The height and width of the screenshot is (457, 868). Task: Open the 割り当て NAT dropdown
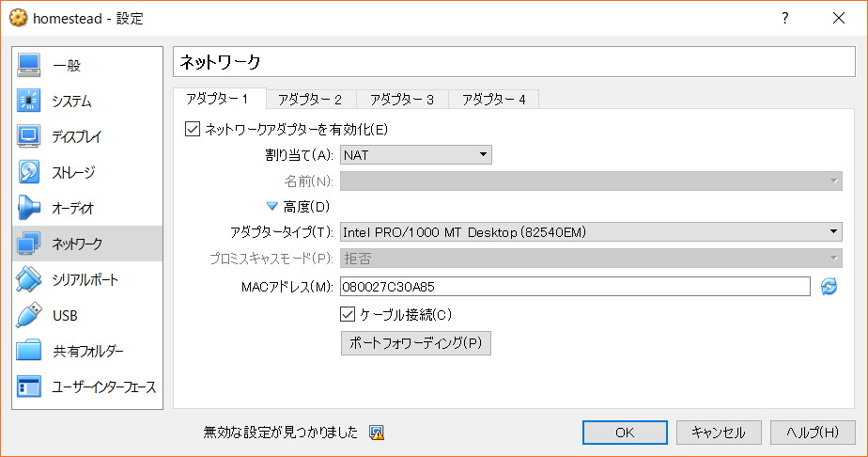[416, 155]
